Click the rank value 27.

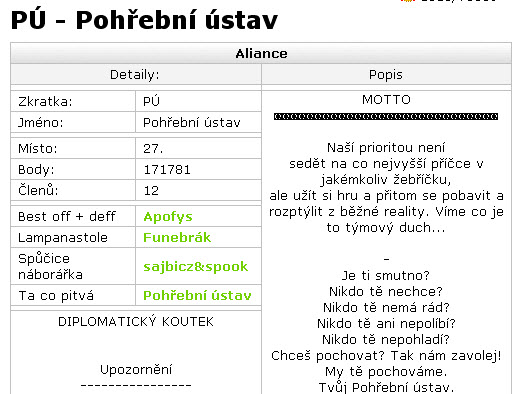click(x=153, y=149)
